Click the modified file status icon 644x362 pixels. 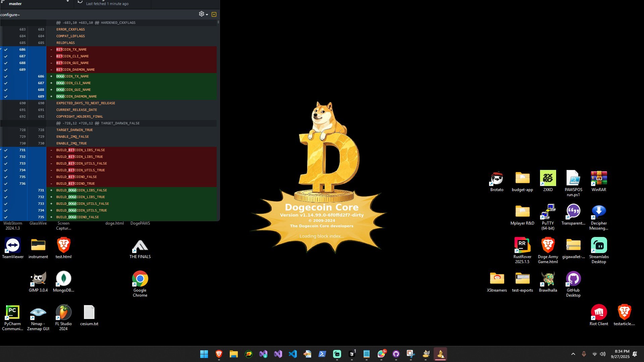(214, 14)
